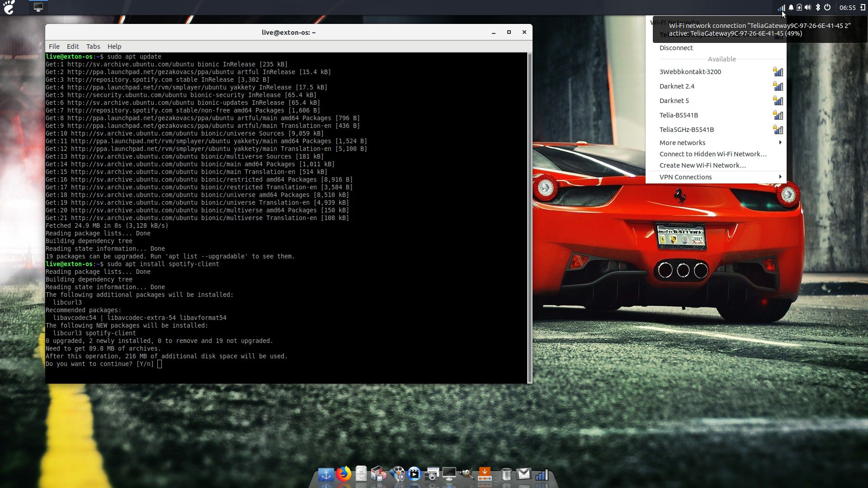
Task: Open the GNOME foot applications menu
Action: click(x=9, y=7)
